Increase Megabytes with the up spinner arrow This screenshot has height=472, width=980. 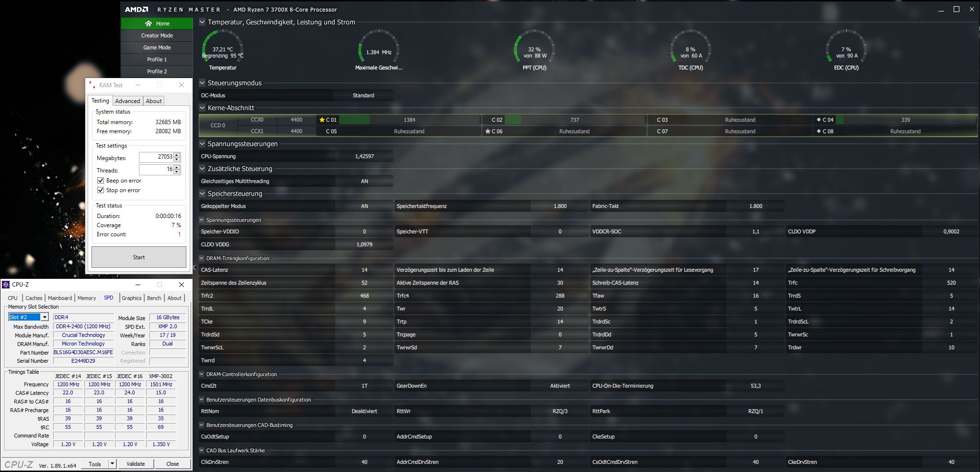click(177, 155)
